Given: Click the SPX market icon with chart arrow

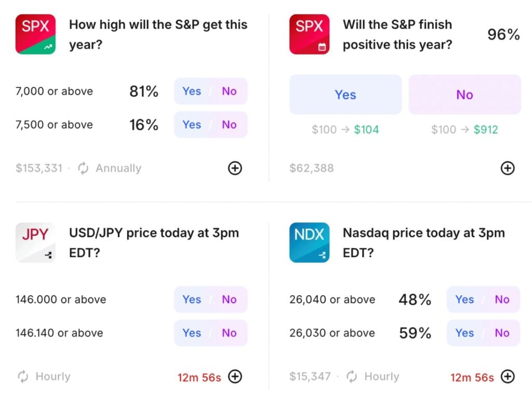Looking at the screenshot, I should pos(35,34).
